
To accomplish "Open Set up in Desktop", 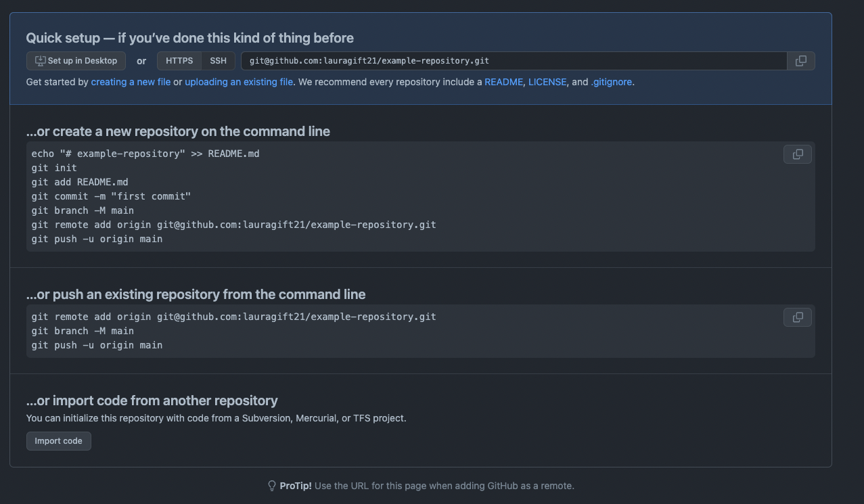I will 76,61.
